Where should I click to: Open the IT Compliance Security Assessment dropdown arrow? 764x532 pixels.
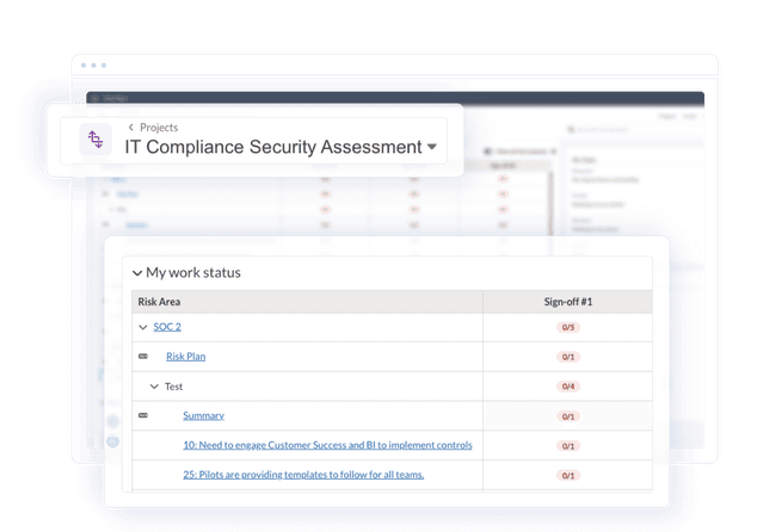click(432, 147)
